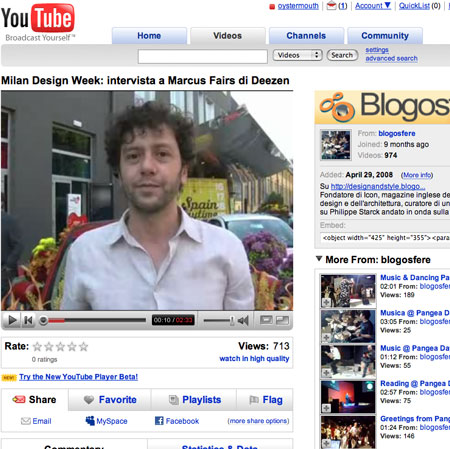Screen dimensions: 450x449
Task: Open the advanced search link
Action: pos(391,58)
